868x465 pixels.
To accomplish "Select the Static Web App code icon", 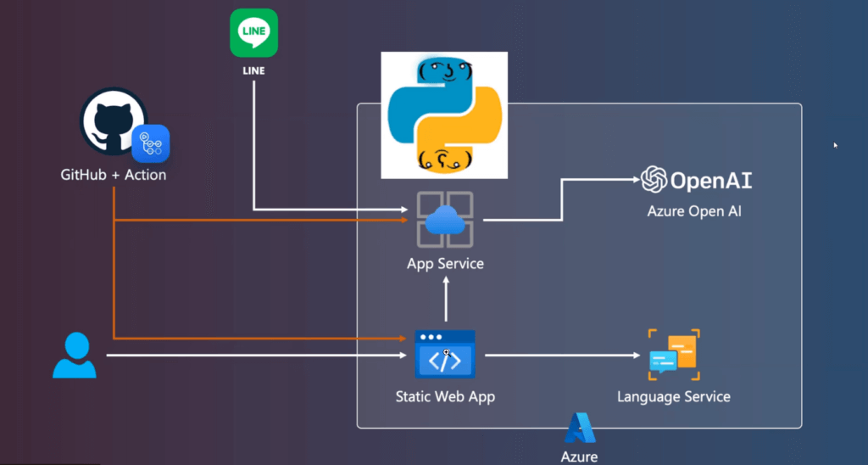I will [x=445, y=354].
